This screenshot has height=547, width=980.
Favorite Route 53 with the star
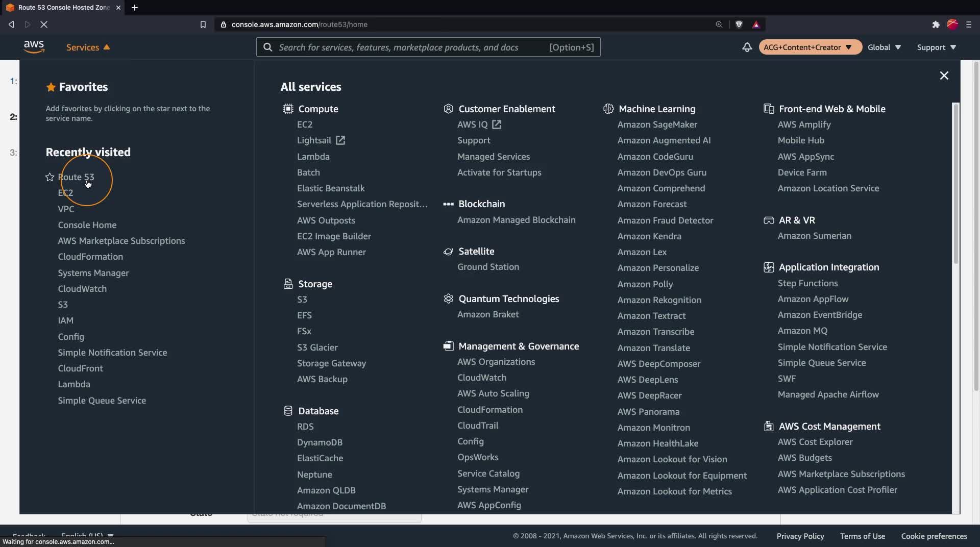point(50,177)
